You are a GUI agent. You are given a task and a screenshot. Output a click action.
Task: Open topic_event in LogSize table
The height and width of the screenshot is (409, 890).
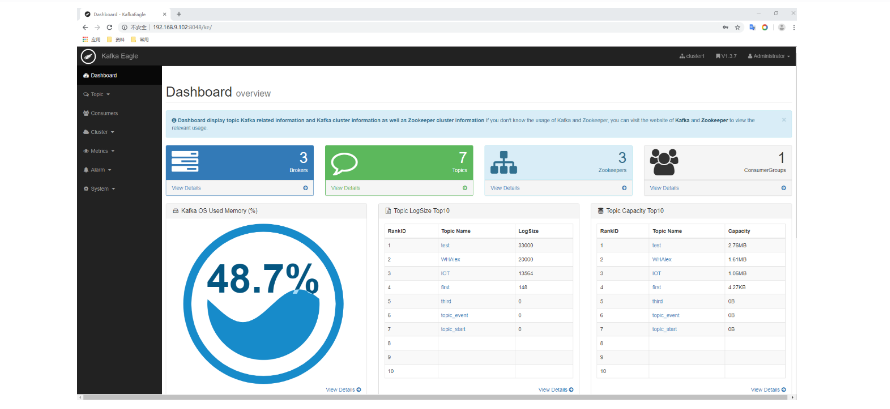(454, 315)
